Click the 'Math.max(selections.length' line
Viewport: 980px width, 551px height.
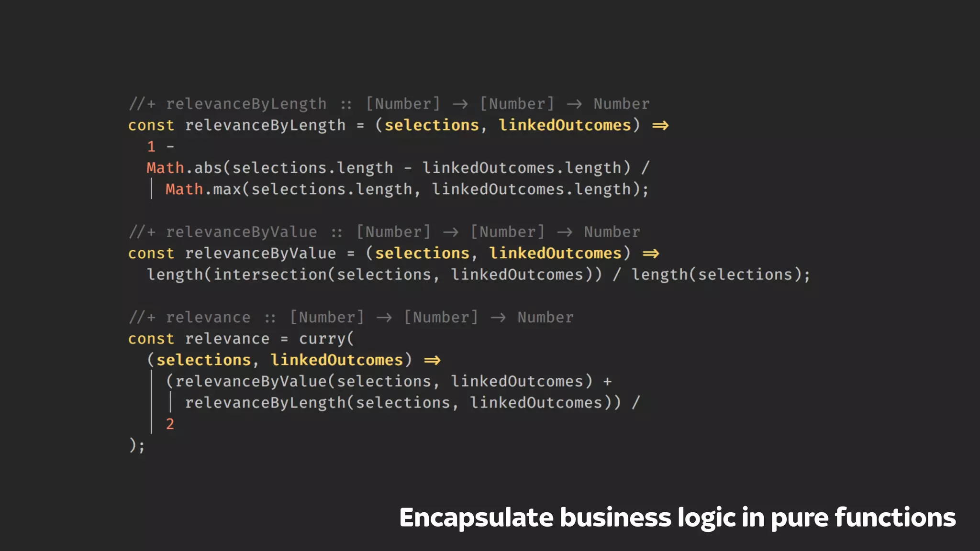(x=407, y=189)
